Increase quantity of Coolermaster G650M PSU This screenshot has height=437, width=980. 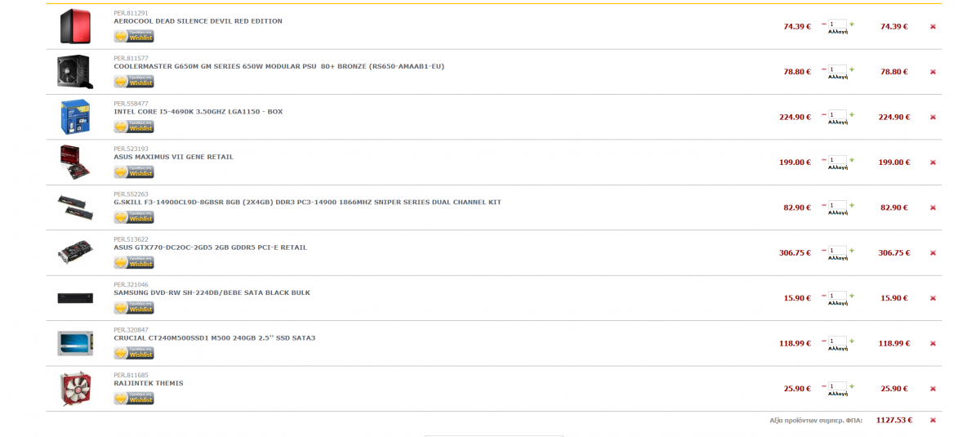pyautogui.click(x=852, y=69)
